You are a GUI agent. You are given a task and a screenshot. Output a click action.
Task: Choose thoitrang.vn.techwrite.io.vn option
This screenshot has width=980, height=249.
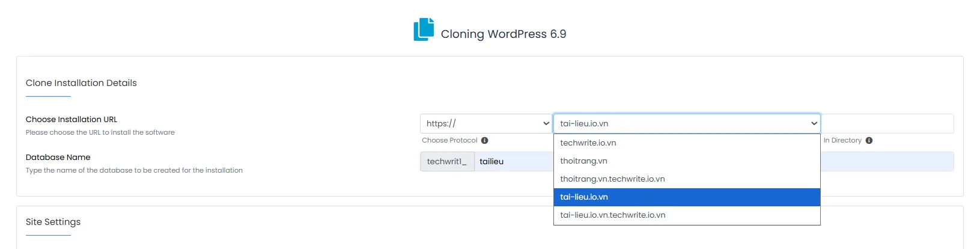pyautogui.click(x=687, y=179)
